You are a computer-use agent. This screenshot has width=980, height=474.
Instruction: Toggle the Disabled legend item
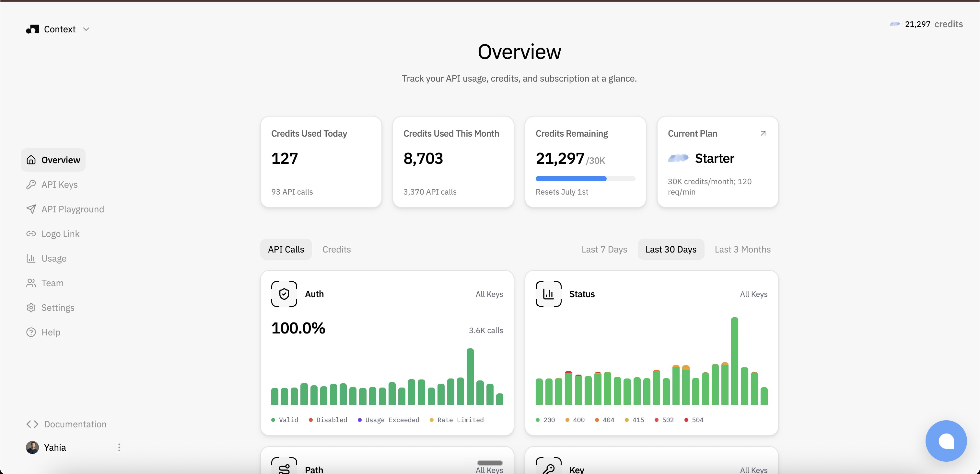pos(328,420)
